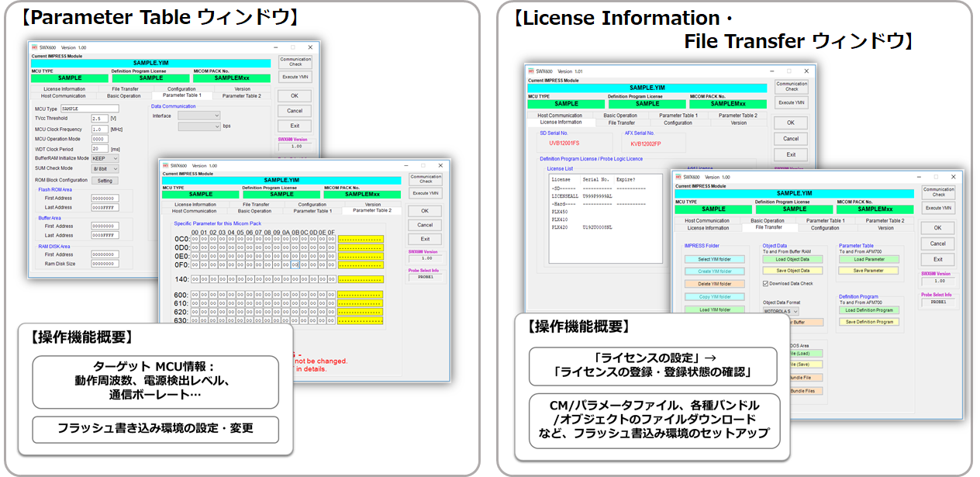
Task: Click the Load Object Data button
Action: point(792,259)
